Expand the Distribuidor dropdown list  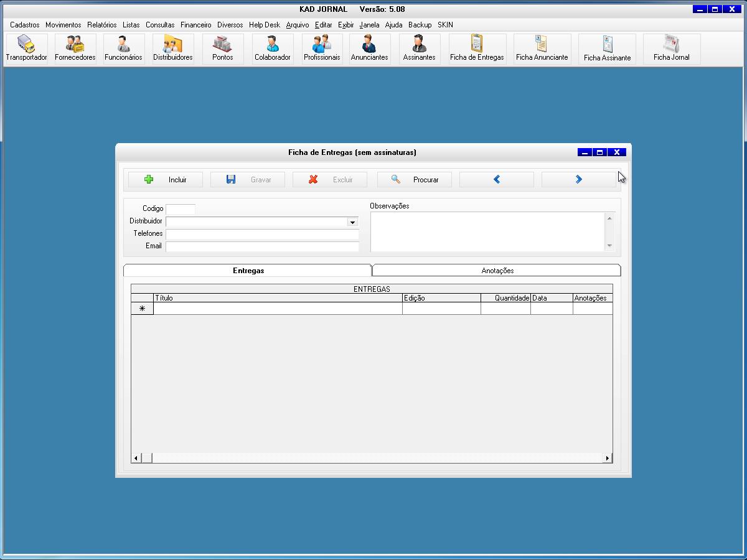click(x=352, y=222)
